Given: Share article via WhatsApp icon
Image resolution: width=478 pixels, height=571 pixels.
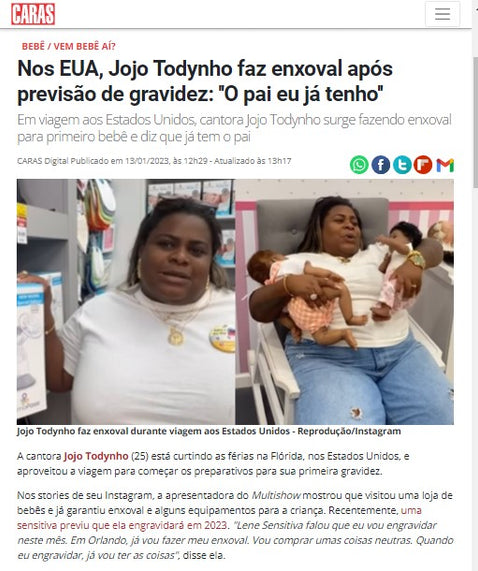Looking at the screenshot, I should (x=359, y=165).
